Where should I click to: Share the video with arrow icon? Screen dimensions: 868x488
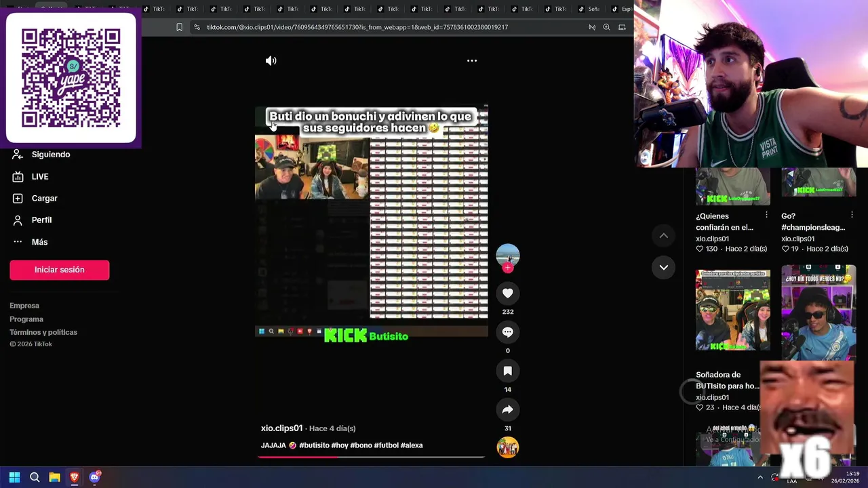pos(507,409)
